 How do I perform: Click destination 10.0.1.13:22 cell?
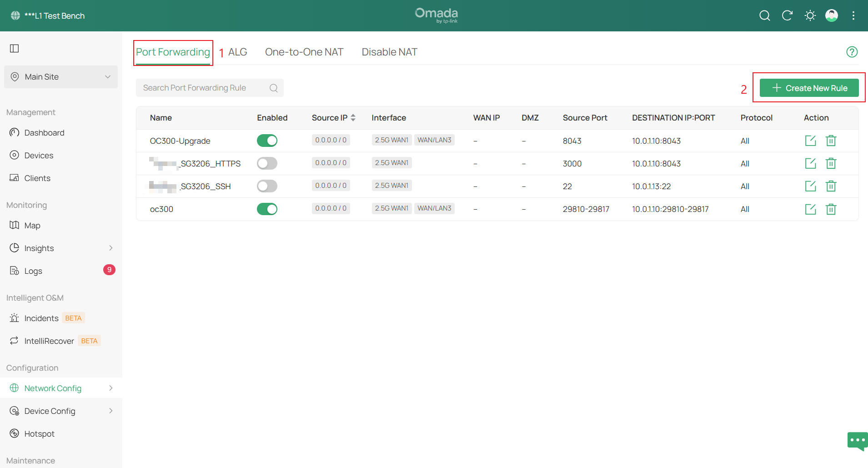[651, 186]
